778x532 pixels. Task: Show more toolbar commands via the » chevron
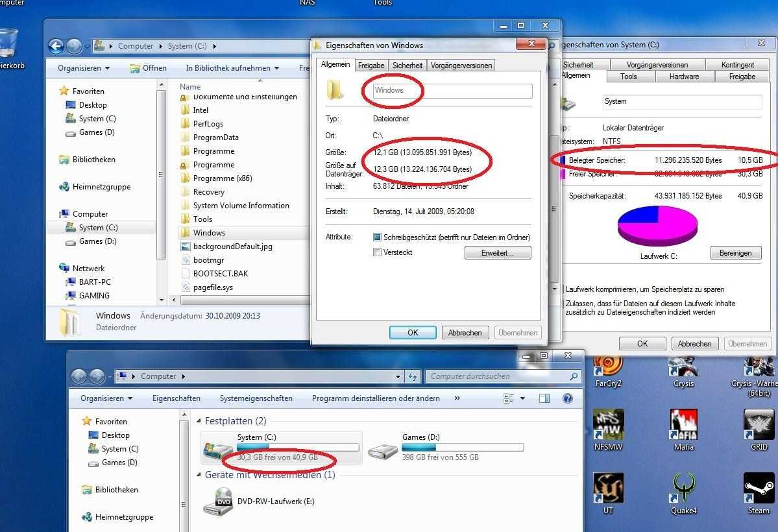click(x=457, y=398)
